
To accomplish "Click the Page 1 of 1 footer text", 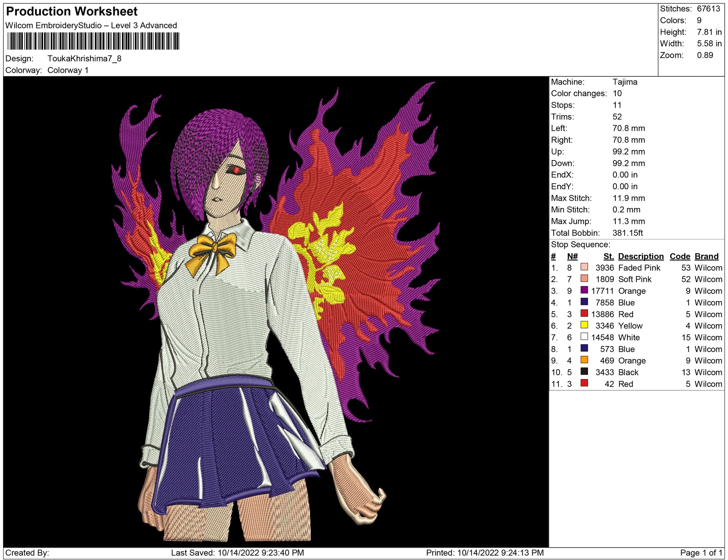I will pyautogui.click(x=701, y=553).
